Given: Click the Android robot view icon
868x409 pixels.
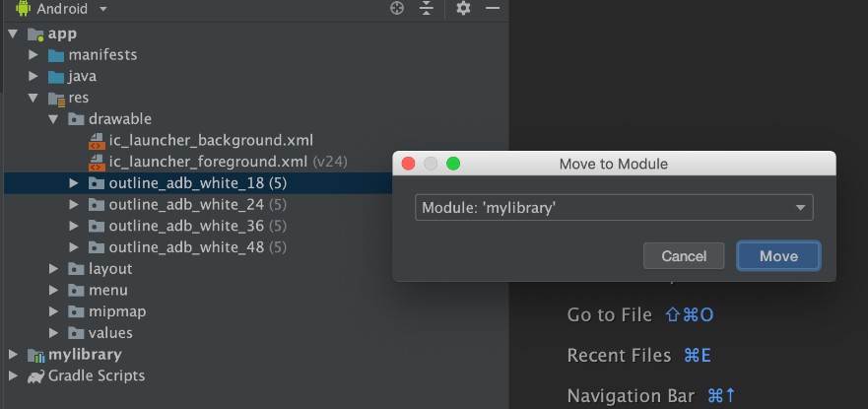Looking at the screenshot, I should [24, 8].
